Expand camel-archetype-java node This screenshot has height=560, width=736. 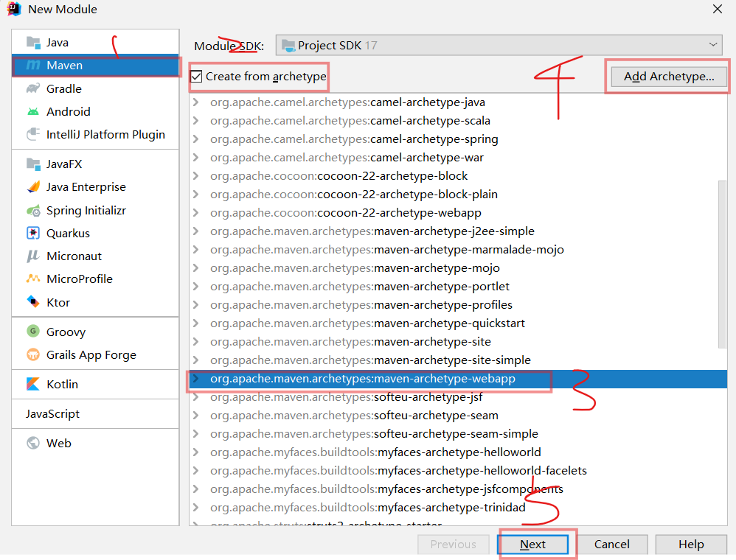[196, 102]
